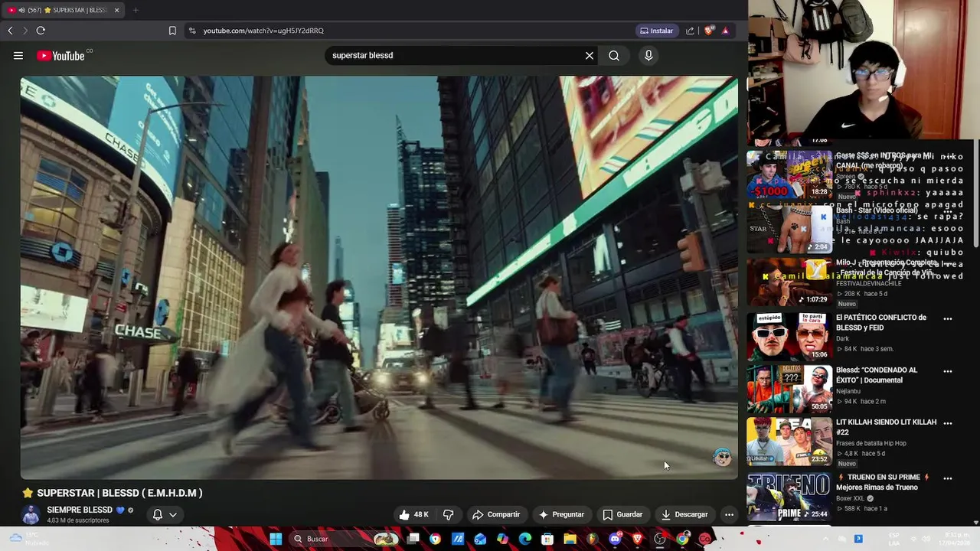Go back with the browser back arrow
Screen dimensions: 980x551
coord(10,31)
